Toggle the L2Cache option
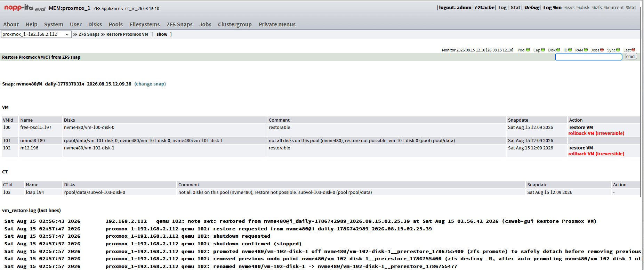The image size is (644, 270). pos(484,7)
